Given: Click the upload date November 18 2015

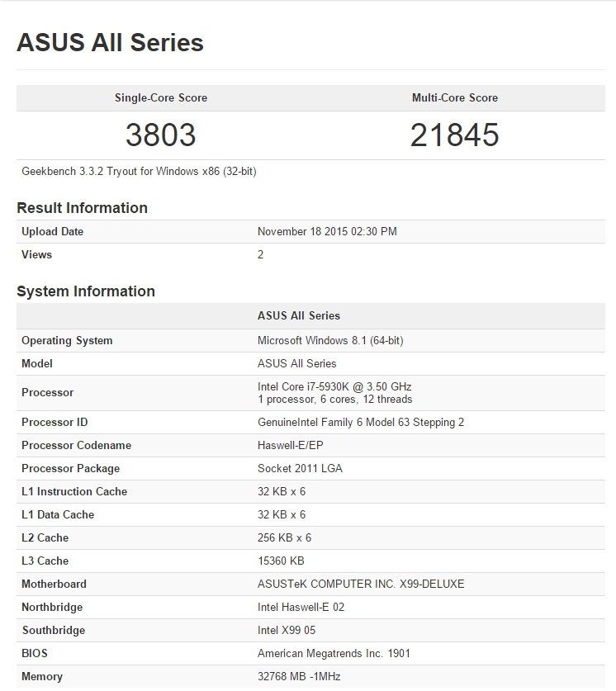Looking at the screenshot, I should (x=327, y=232).
